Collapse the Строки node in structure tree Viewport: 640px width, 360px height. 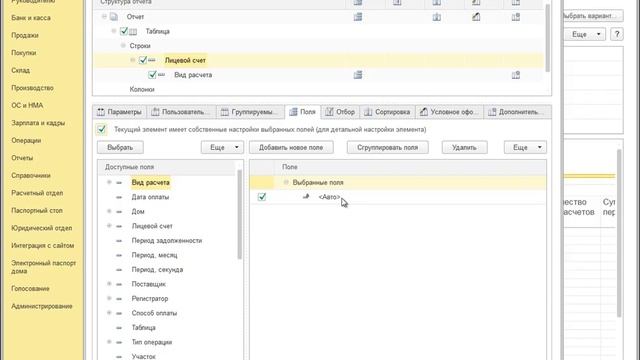(x=123, y=46)
